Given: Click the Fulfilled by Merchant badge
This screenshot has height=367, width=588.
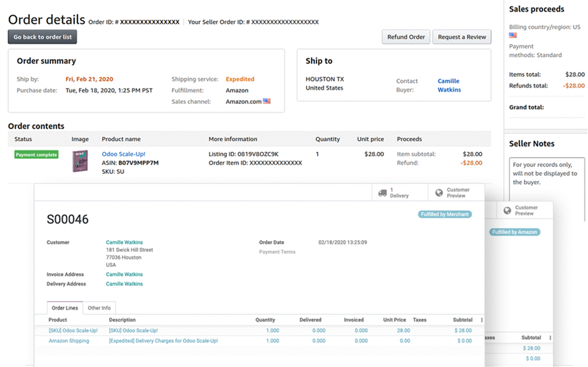Looking at the screenshot, I should 445,214.
